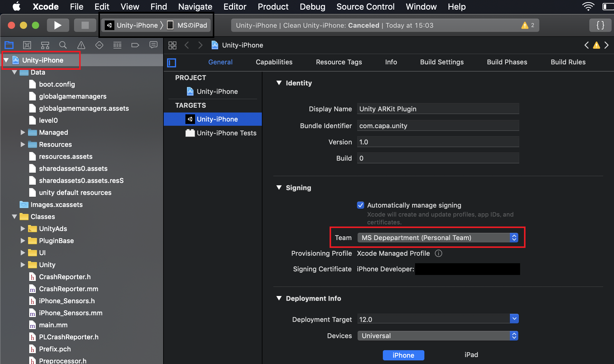Click the Display Name field
The width and height of the screenshot is (614, 364).
pos(438,109)
